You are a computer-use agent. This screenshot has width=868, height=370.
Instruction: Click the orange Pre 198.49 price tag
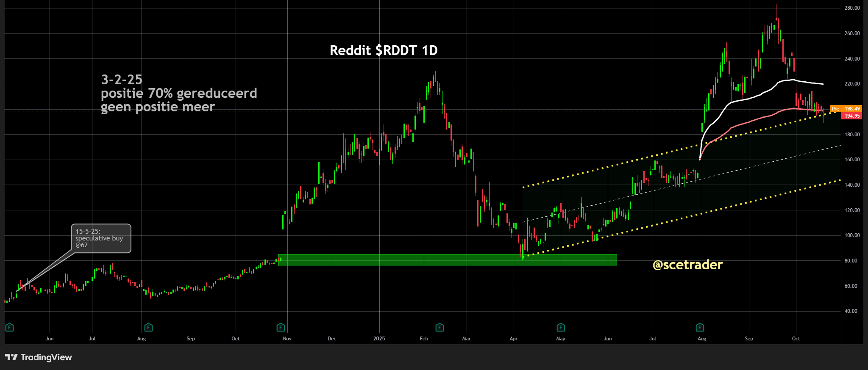click(846, 109)
